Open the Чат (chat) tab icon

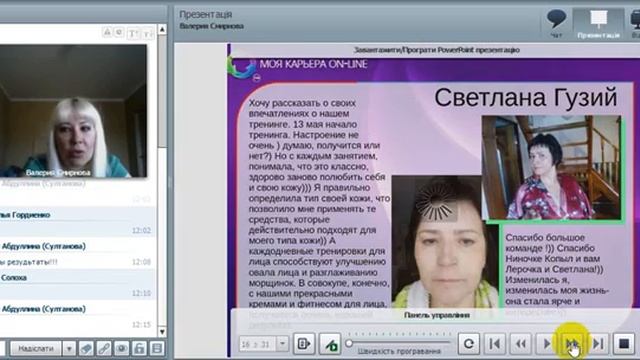click(556, 24)
